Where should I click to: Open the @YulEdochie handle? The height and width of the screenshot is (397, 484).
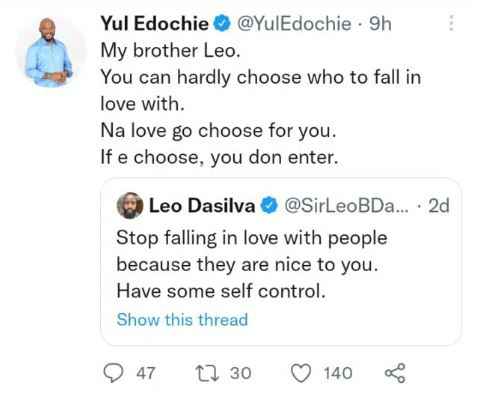[294, 24]
